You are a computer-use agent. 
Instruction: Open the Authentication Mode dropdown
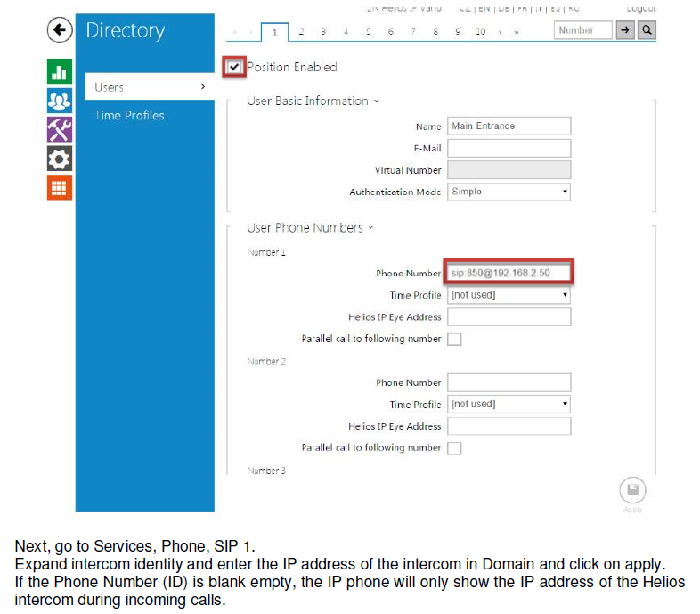click(x=509, y=192)
